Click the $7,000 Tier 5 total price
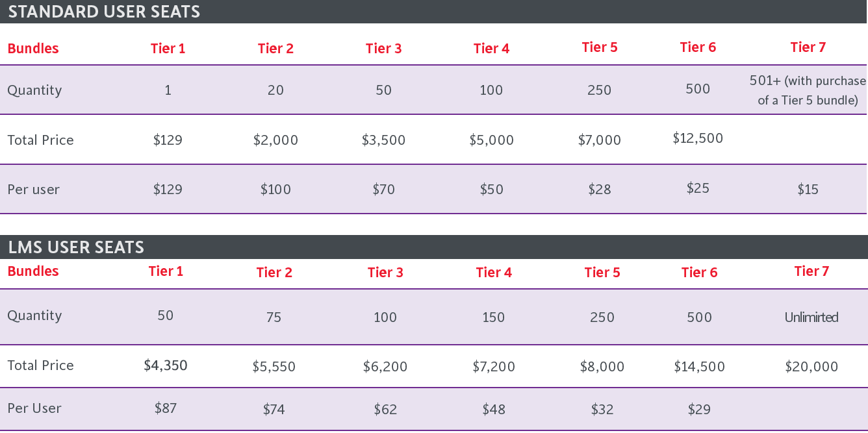The width and height of the screenshot is (868, 433). pyautogui.click(x=600, y=140)
